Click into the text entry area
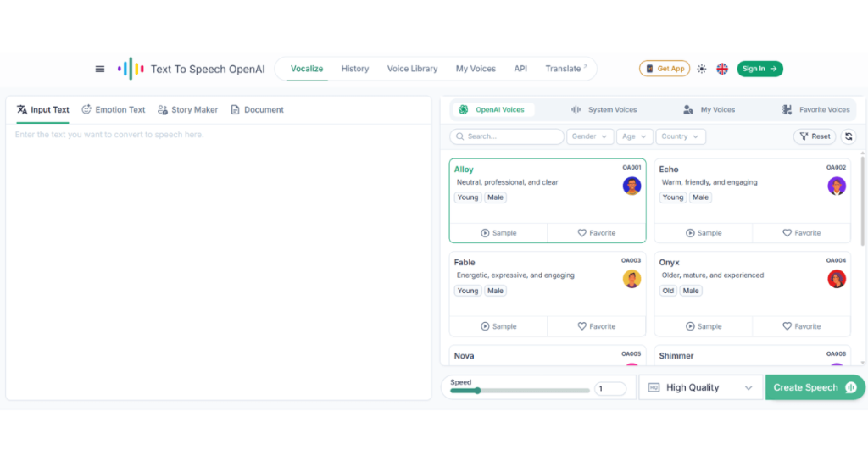 tap(219, 260)
